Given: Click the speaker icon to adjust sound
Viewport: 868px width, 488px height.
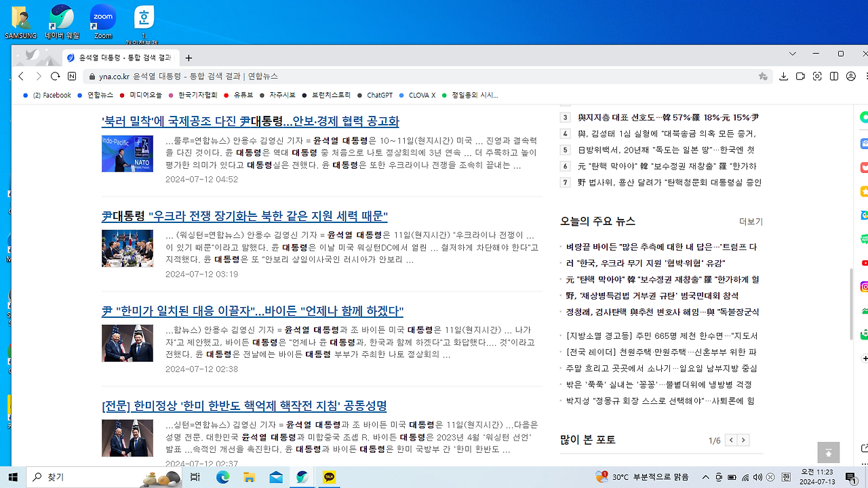Looking at the screenshot, I should coord(757,477).
